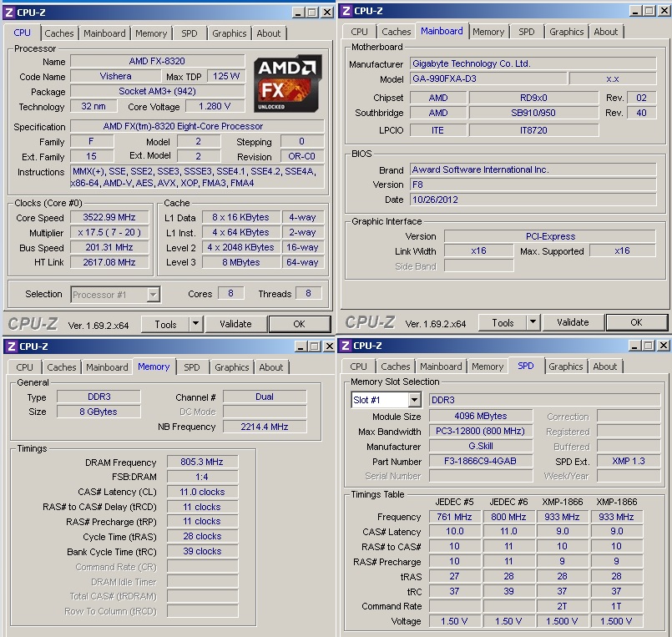Click the DRAM Frequency value 805.3 MHz

click(x=202, y=462)
